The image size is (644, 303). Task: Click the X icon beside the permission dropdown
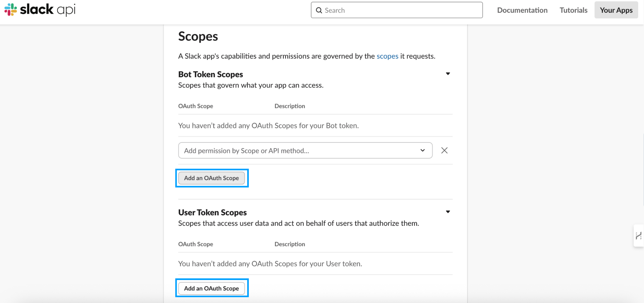click(444, 150)
